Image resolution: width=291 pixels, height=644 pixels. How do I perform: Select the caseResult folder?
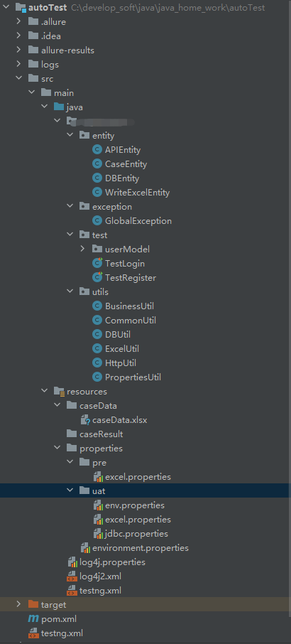click(x=95, y=434)
